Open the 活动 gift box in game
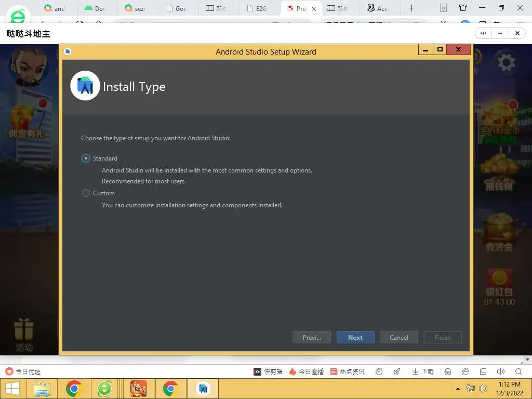The height and width of the screenshot is (399, 532). tap(24, 335)
